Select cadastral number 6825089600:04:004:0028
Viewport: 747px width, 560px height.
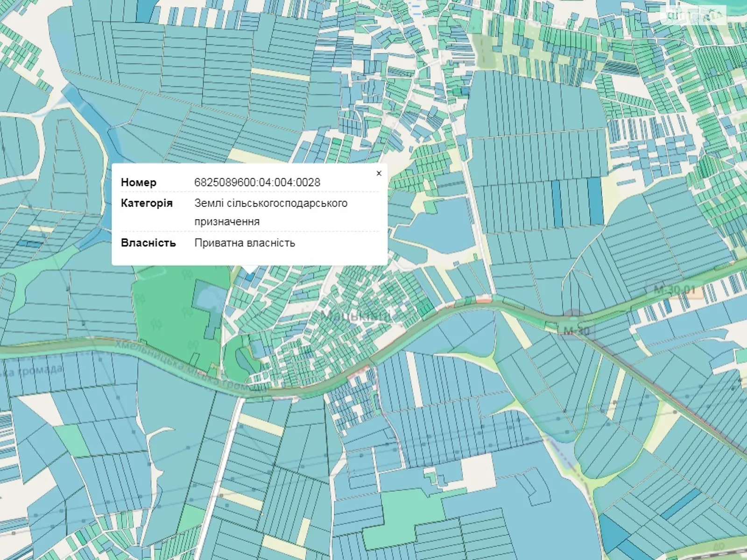(x=257, y=182)
